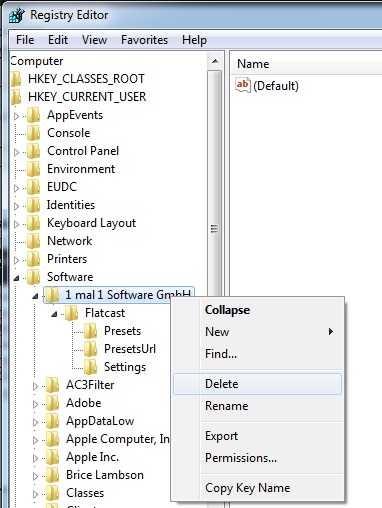This screenshot has height=508, width=382.
Task: Open the Edit menu
Action: [x=58, y=40]
